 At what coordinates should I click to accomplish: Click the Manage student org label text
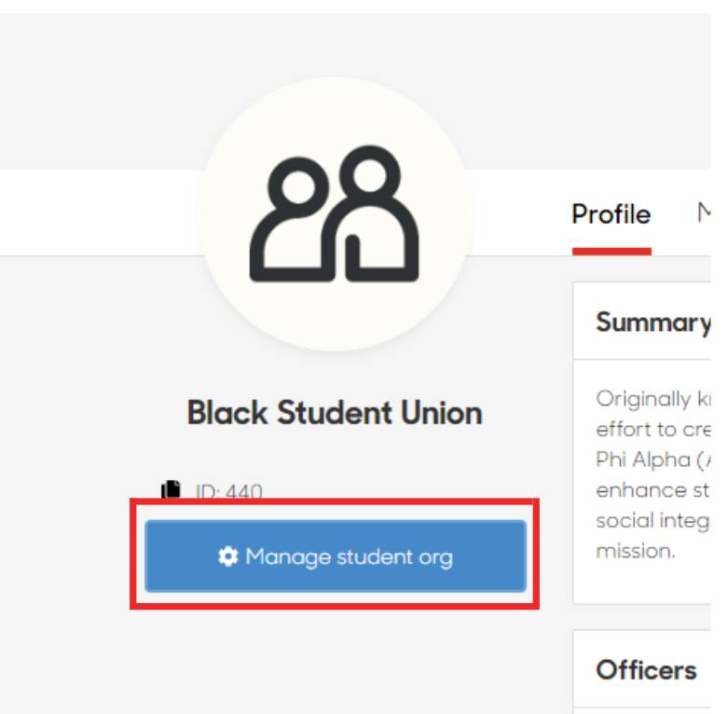tap(349, 557)
